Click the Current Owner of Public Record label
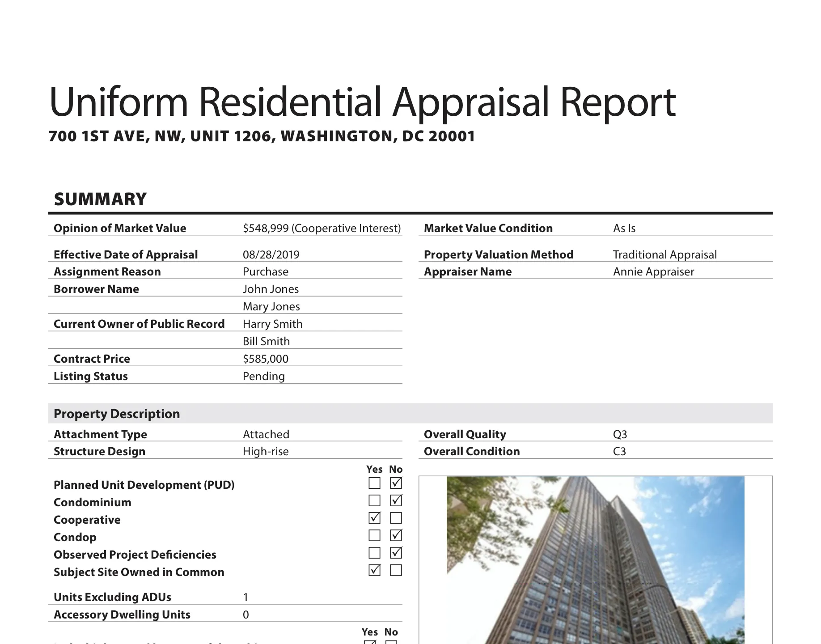Viewport: 821px width, 644px height. point(139,324)
